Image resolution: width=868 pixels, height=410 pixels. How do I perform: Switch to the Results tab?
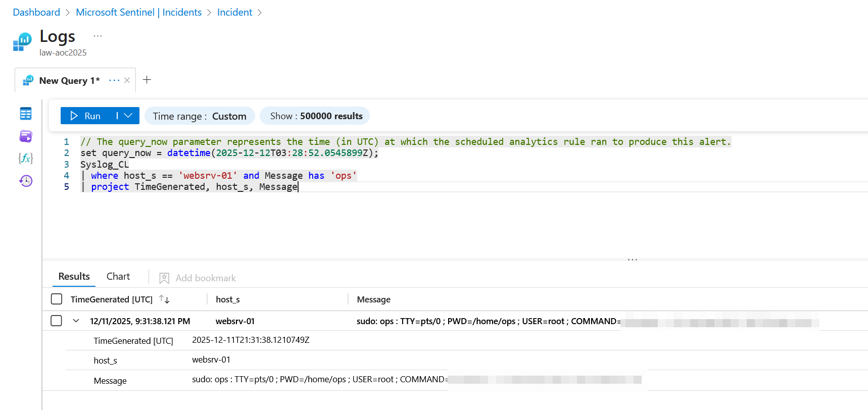click(x=74, y=276)
